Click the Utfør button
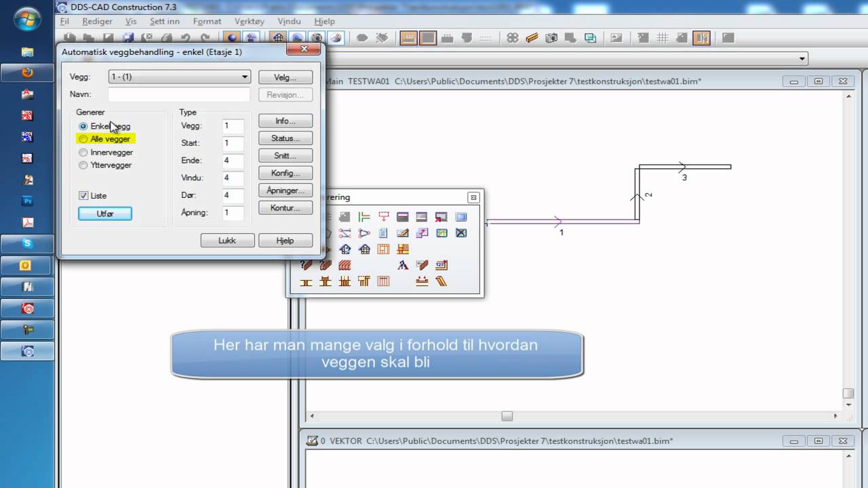The width and height of the screenshot is (868, 488). [105, 213]
